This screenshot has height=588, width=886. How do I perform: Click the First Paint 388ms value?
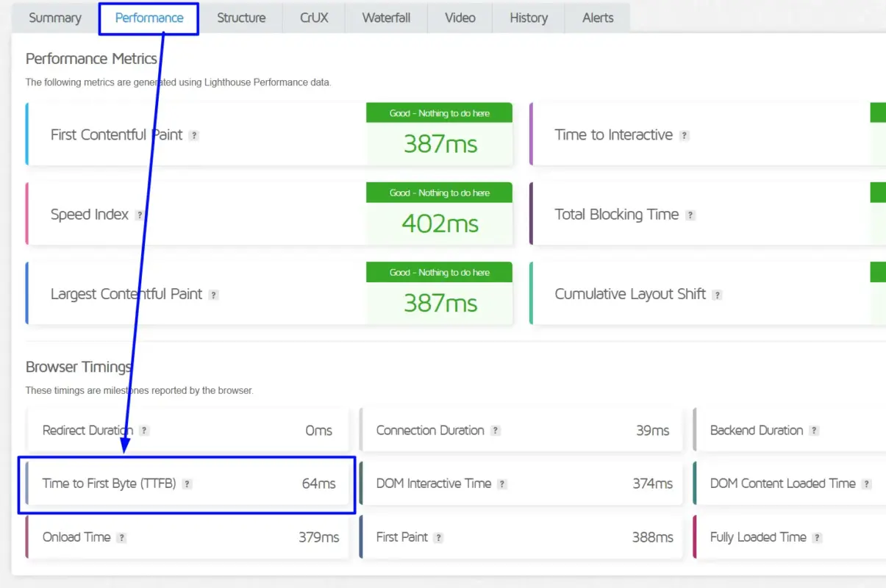[653, 537]
